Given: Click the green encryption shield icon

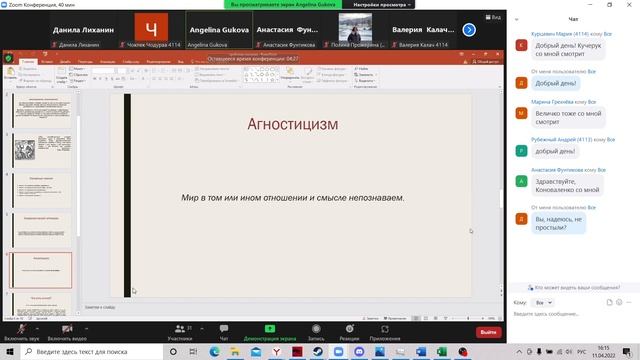Looking at the screenshot, I should [x=9, y=58].
